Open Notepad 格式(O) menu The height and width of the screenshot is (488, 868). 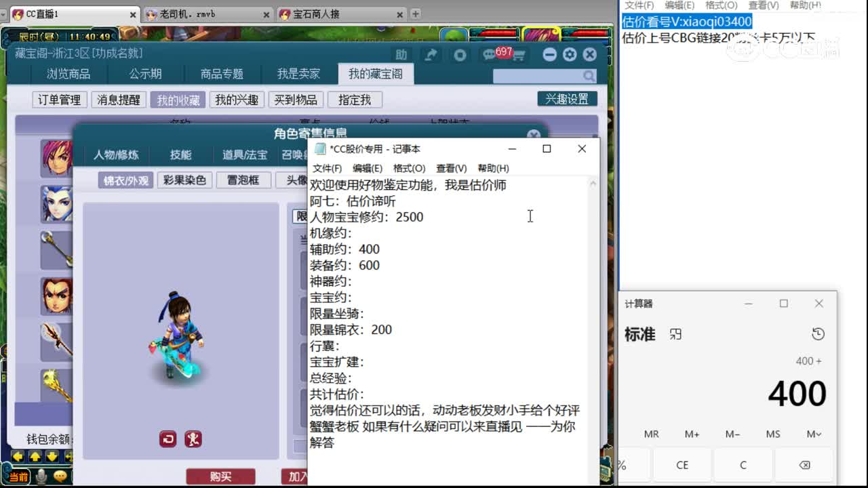tap(409, 168)
